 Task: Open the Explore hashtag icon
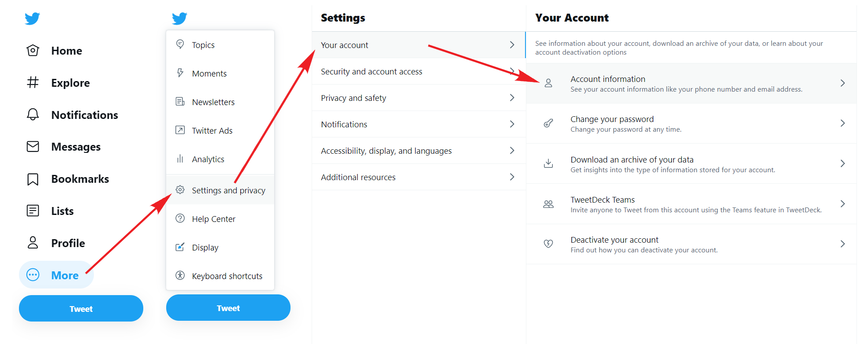(x=33, y=82)
